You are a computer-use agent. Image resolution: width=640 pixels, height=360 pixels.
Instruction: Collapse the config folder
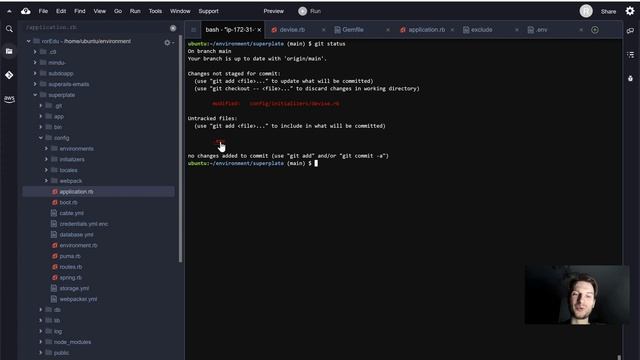[x=41, y=138]
